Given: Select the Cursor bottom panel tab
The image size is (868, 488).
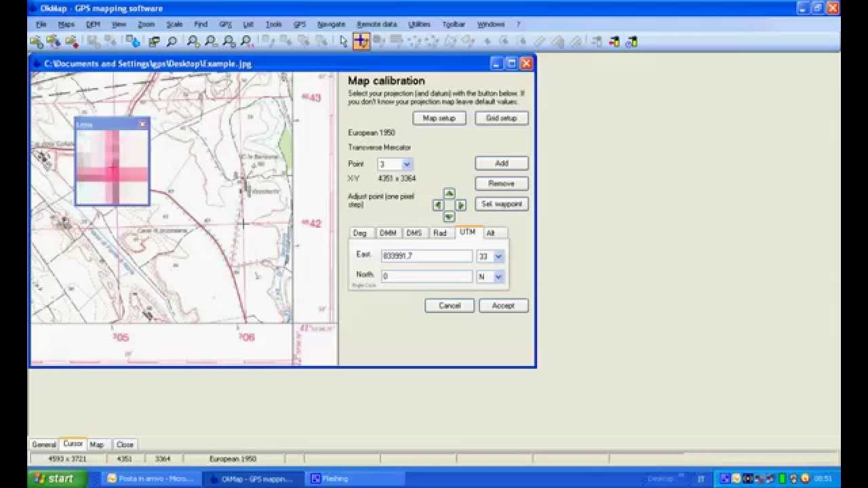Looking at the screenshot, I should tap(73, 444).
